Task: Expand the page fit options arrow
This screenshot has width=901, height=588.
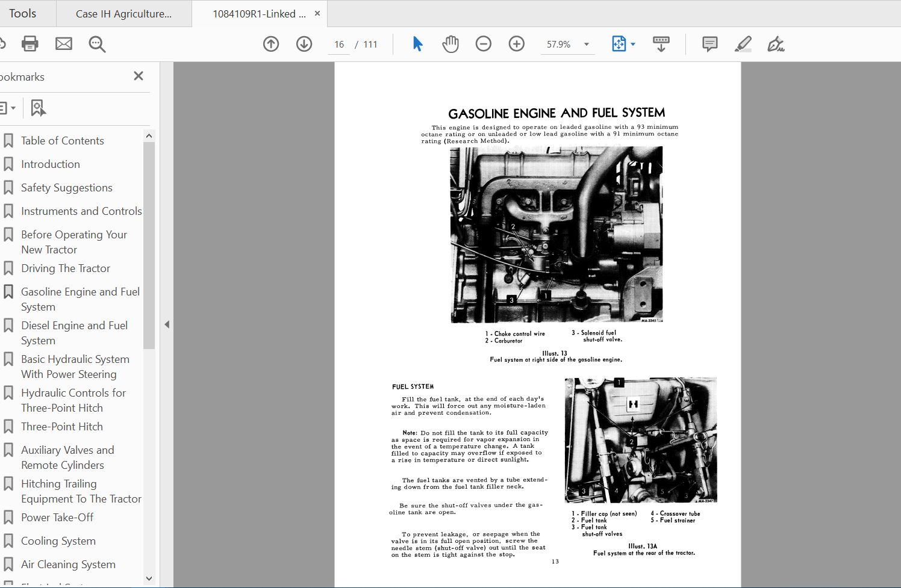Action: pyautogui.click(x=632, y=44)
